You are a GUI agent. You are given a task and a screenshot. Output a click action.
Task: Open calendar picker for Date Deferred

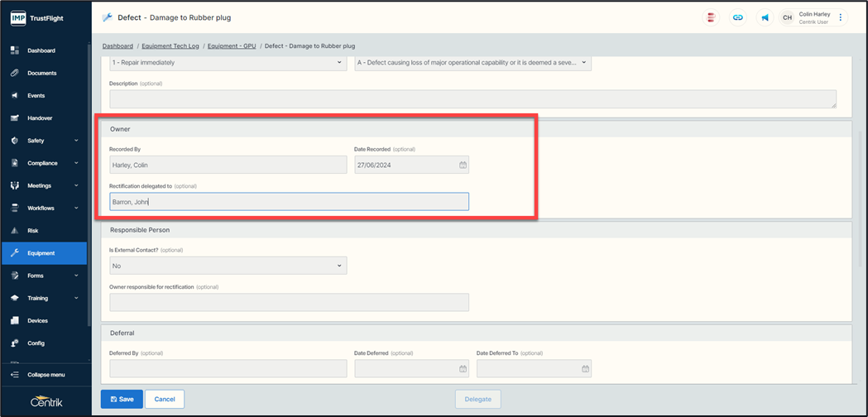pyautogui.click(x=463, y=369)
